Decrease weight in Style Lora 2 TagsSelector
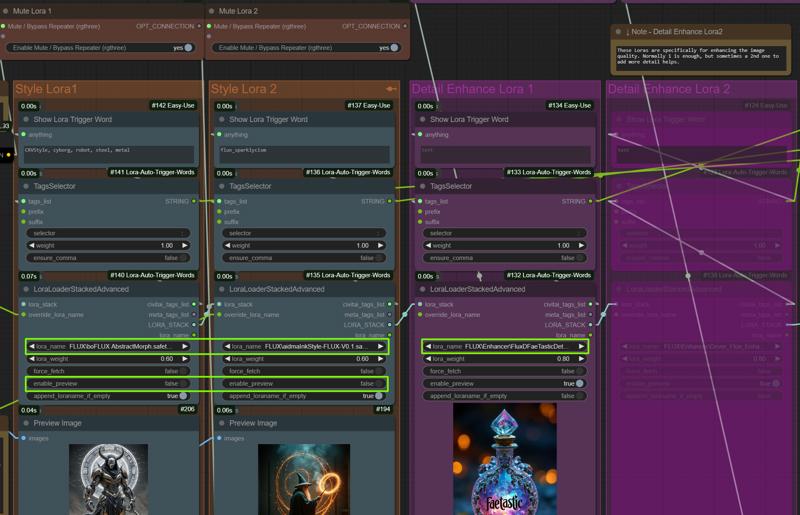Viewport: 800px width, 515px height. (227, 246)
